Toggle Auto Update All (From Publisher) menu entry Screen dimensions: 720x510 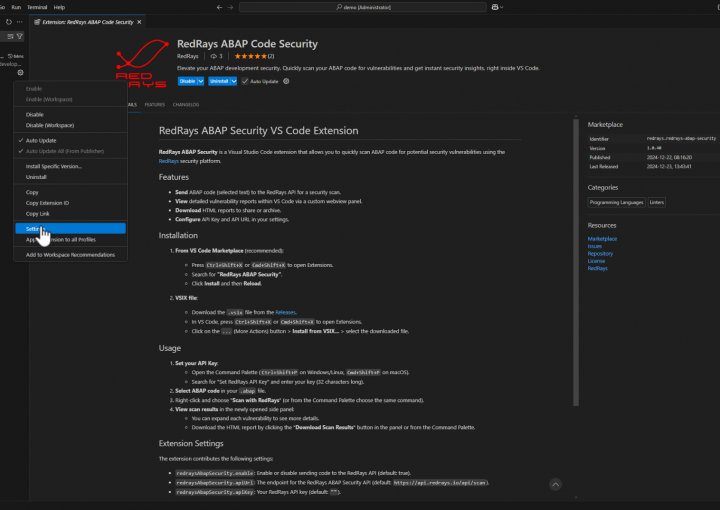(x=70, y=151)
